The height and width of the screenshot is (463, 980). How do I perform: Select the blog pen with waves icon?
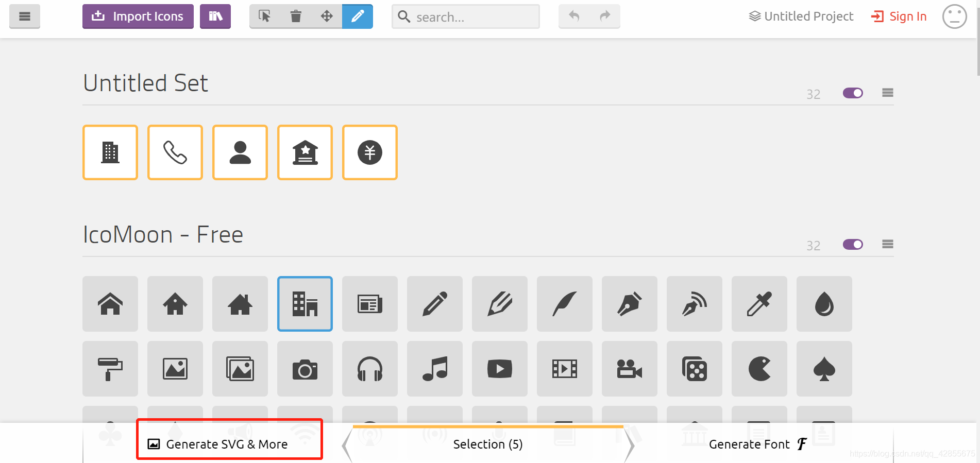tap(695, 304)
